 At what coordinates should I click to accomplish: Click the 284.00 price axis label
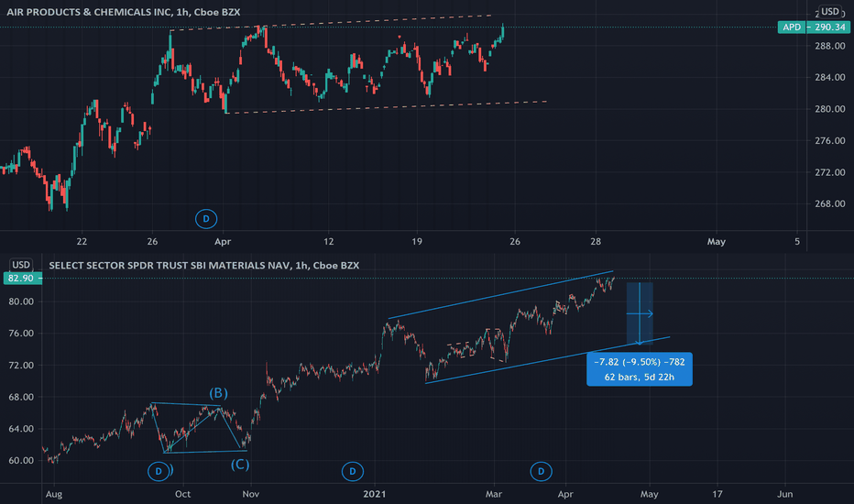pos(829,77)
